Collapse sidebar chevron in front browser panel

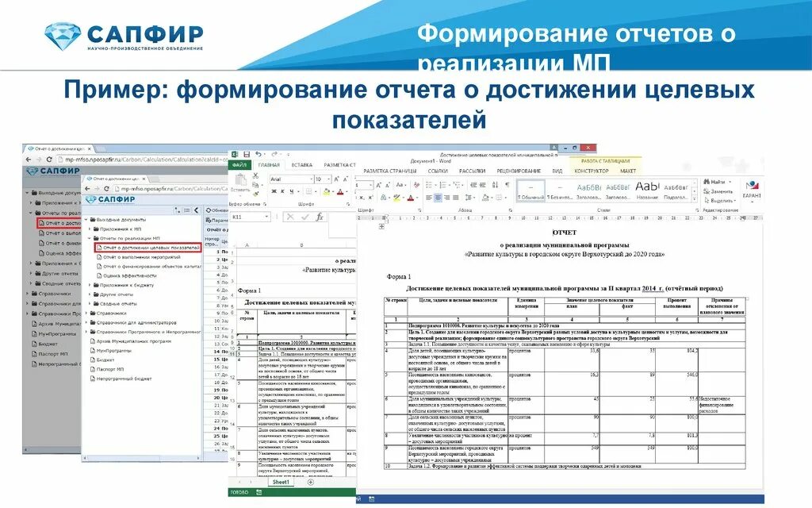196,210
